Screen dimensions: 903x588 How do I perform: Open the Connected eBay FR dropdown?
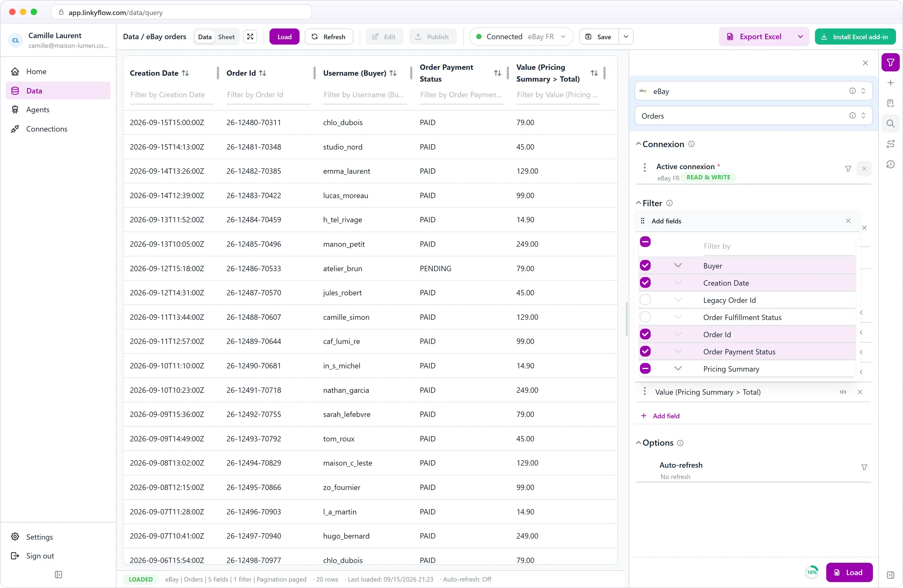pos(521,37)
